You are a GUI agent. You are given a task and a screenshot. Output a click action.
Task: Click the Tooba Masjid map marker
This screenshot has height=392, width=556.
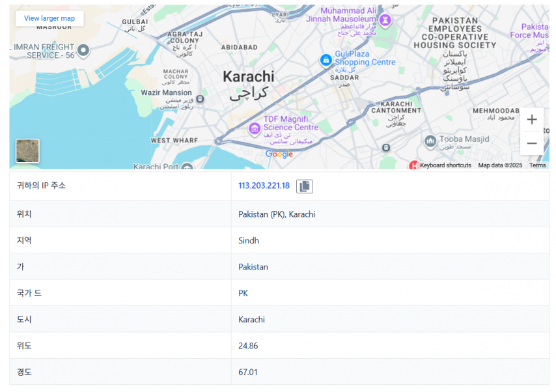(x=430, y=141)
